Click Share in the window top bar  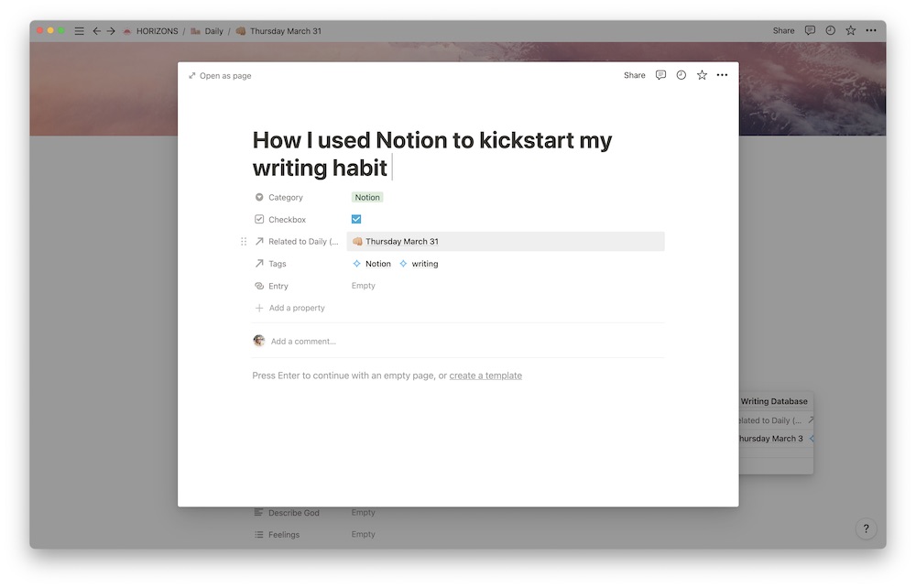783,30
